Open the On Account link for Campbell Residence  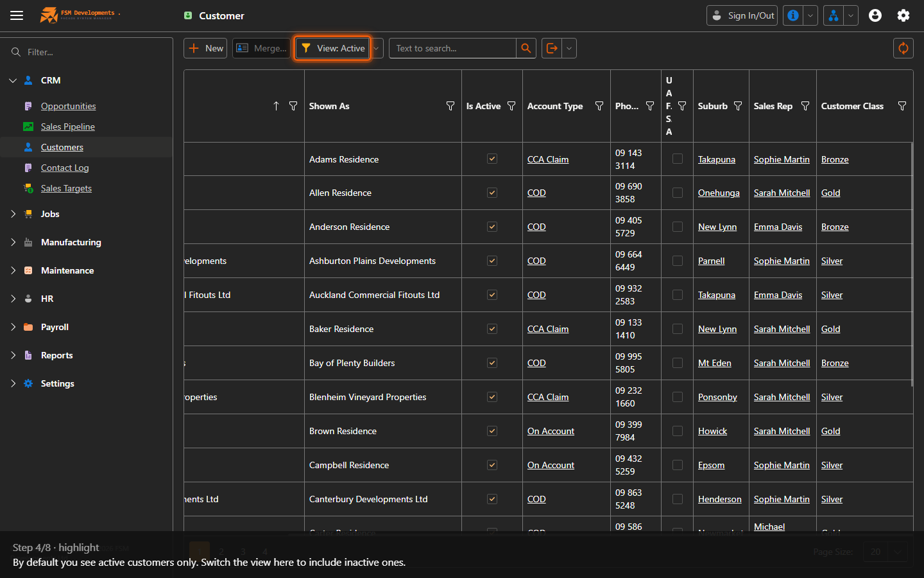(x=551, y=465)
